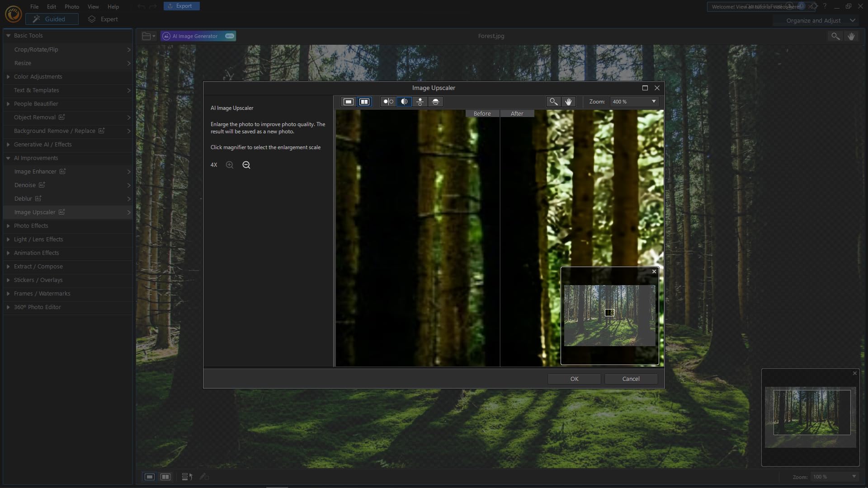Switch to top/bottom compare view
This screenshot has width=868, height=488.
click(420, 102)
